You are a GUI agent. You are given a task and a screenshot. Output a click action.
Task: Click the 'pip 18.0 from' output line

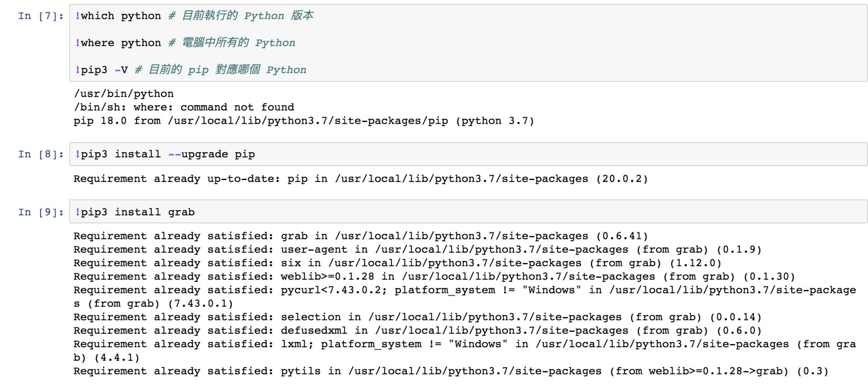point(303,121)
